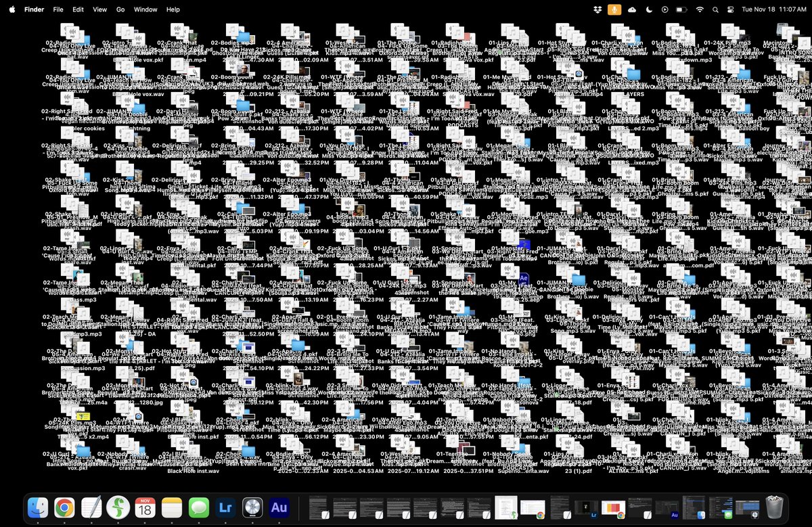Restore minimized Audition window in Dock
Viewport: 812px width, 527px height.
[x=667, y=509]
